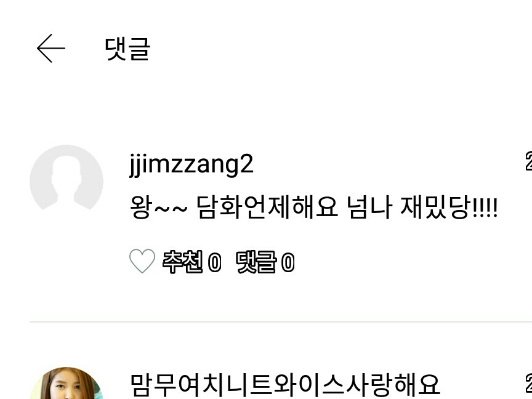Tap the count 0 next to the 댓글 reply label
This screenshot has height=399, width=532.
(x=288, y=262)
